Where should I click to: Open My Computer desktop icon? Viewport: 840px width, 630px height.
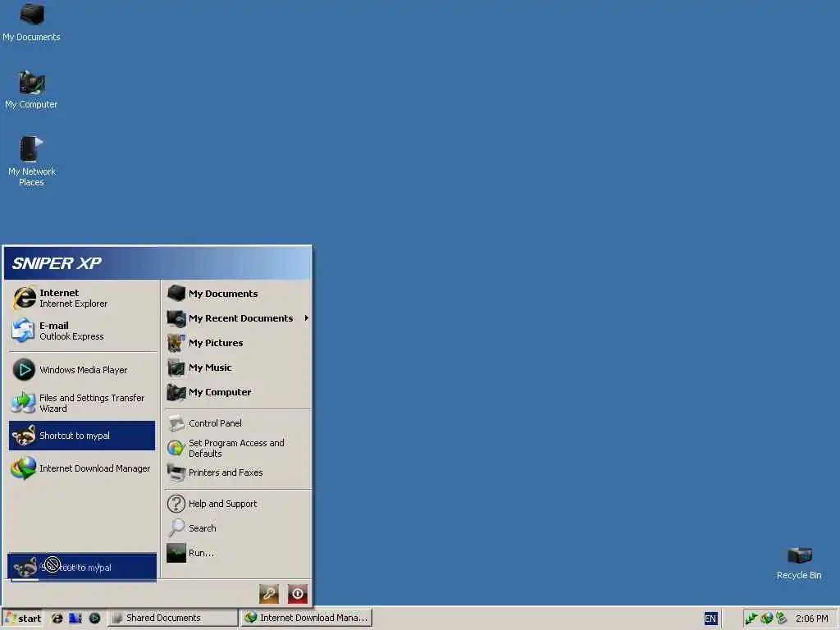click(31, 89)
